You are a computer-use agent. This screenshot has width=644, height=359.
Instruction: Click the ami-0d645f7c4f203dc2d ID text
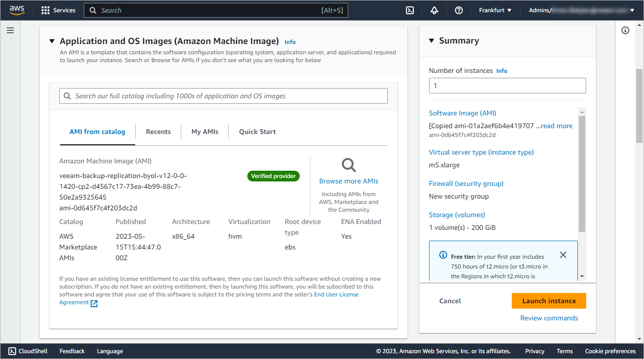[98, 208]
